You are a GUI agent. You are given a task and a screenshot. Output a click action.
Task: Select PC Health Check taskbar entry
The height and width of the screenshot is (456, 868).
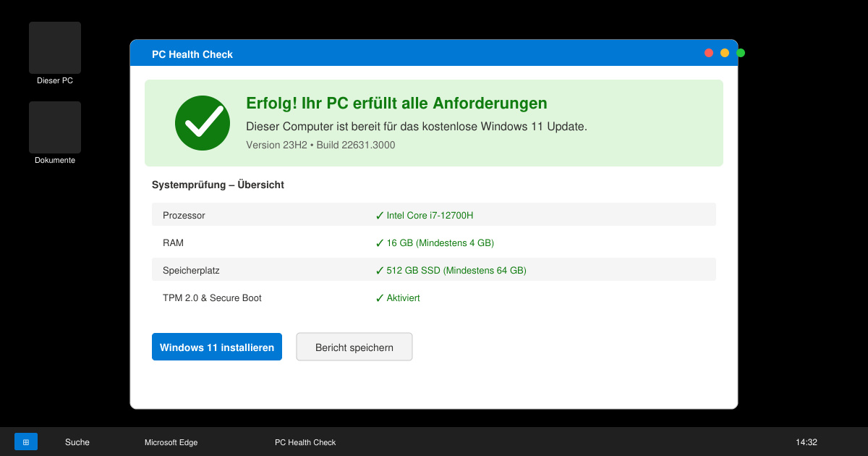click(x=305, y=442)
